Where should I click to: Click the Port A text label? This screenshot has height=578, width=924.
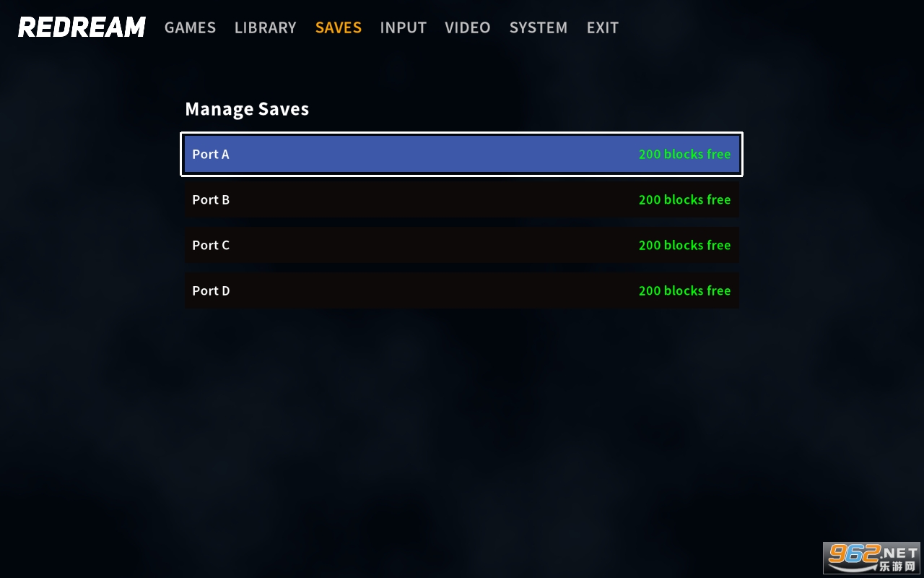pyautogui.click(x=211, y=154)
